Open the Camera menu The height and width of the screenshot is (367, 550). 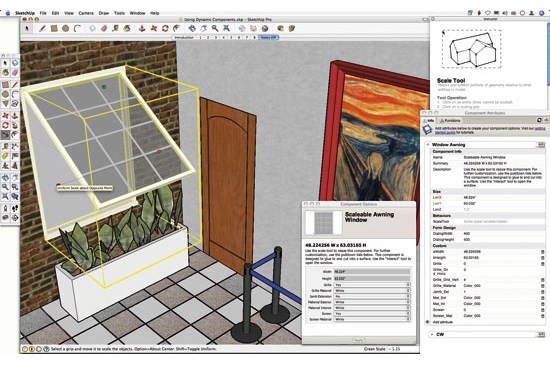[86, 13]
